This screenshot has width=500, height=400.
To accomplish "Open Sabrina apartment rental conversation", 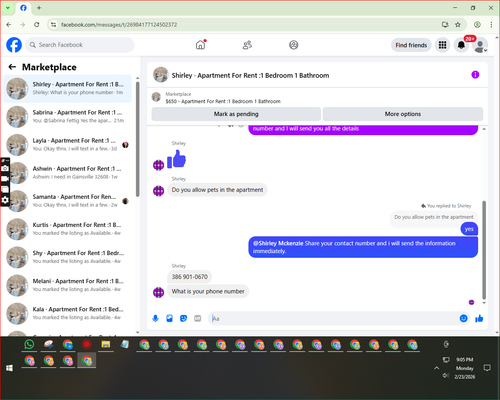I will click(67, 117).
